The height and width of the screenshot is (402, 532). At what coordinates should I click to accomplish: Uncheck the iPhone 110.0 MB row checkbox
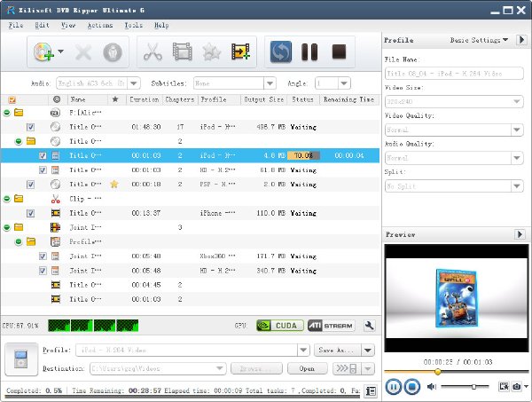coord(30,213)
